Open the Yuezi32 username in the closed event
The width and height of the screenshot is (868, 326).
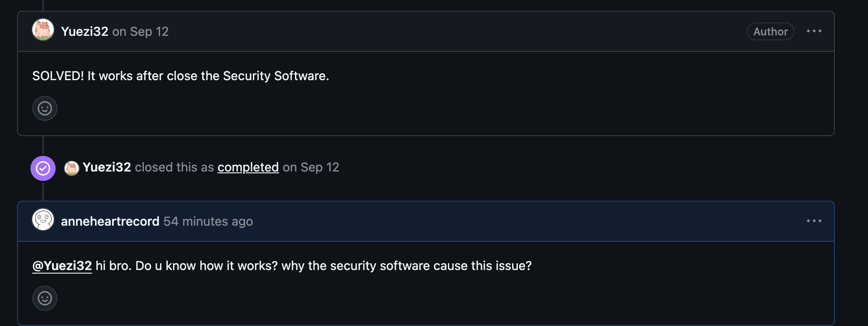click(107, 167)
